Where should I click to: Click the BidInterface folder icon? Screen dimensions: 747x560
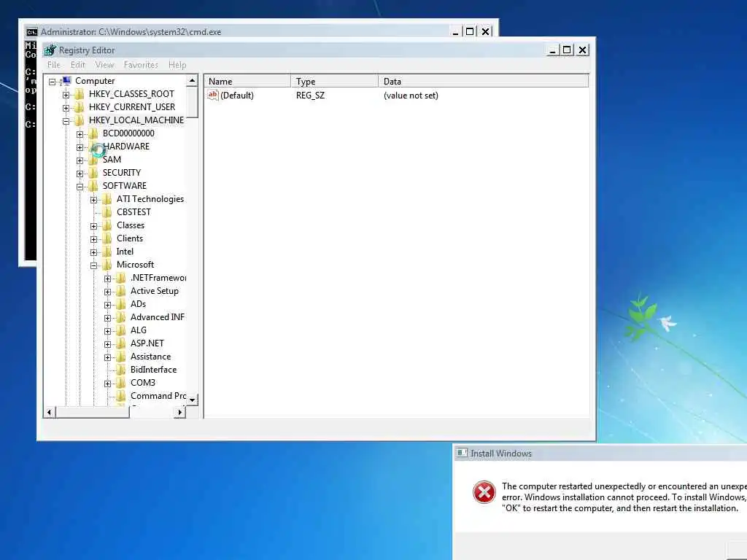[x=121, y=370]
